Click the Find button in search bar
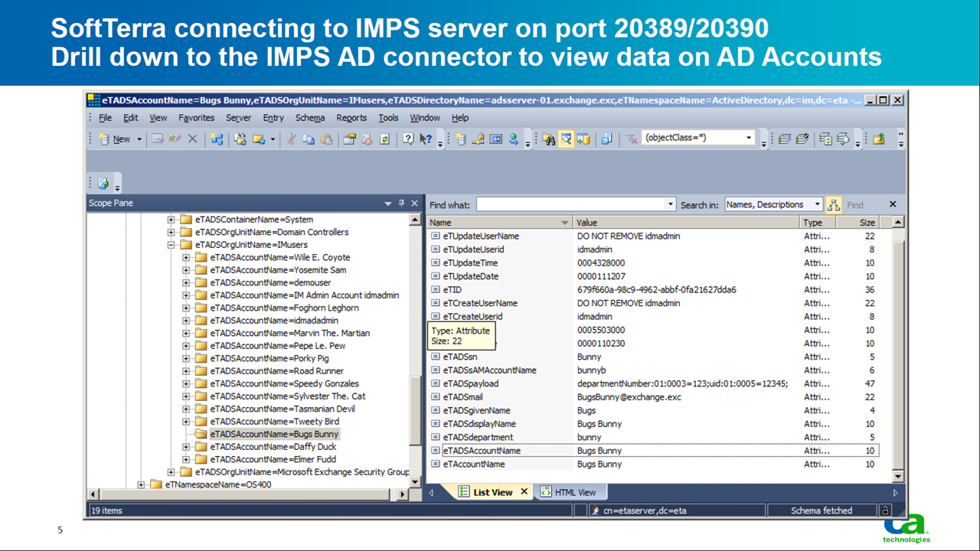The height and width of the screenshot is (551, 980). tap(855, 204)
